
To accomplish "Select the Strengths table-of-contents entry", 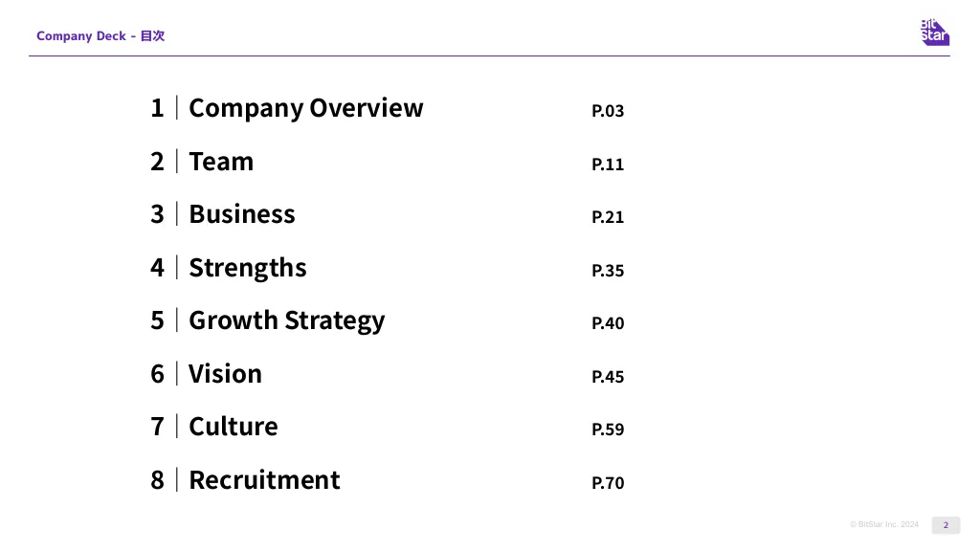I will click(x=248, y=268).
